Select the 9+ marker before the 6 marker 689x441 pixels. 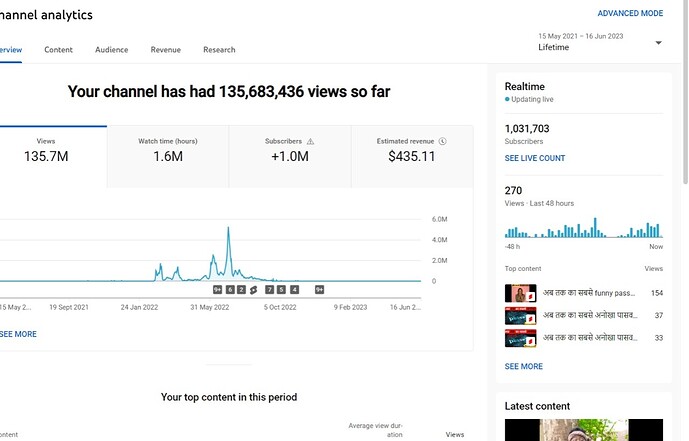pos(218,289)
